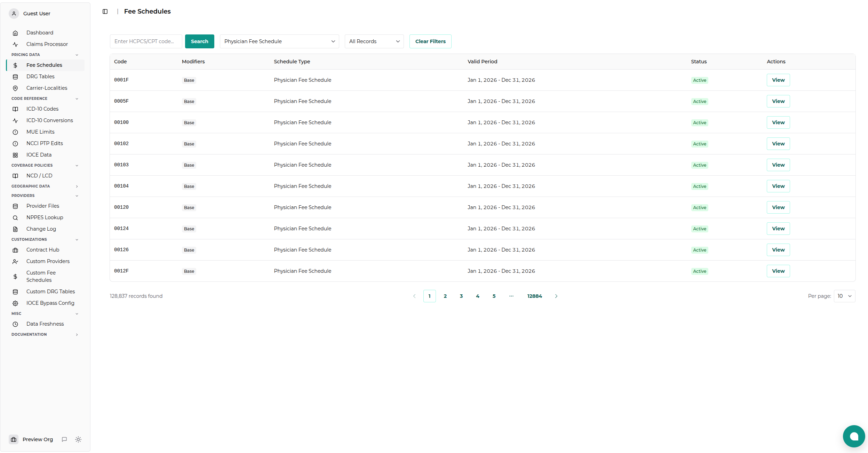Open MUE Limits in the sidebar
Screen dimensions: 868x453
[45, 132]
